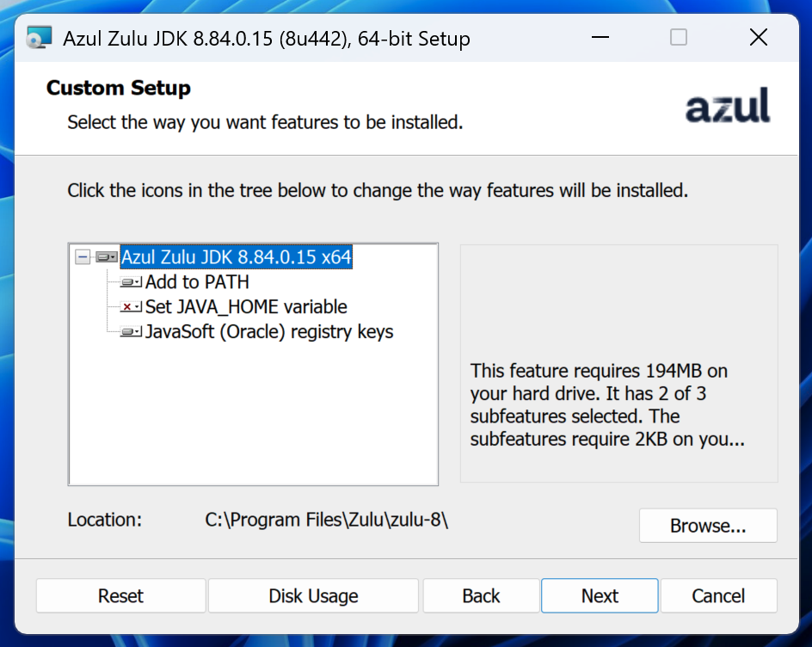This screenshot has height=647, width=812.
Task: Collapse the feature tree using the minus box
Action: 83,256
